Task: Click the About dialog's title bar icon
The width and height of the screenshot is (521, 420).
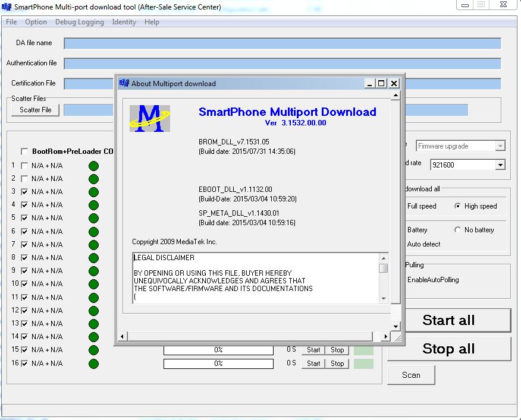Action: point(124,83)
